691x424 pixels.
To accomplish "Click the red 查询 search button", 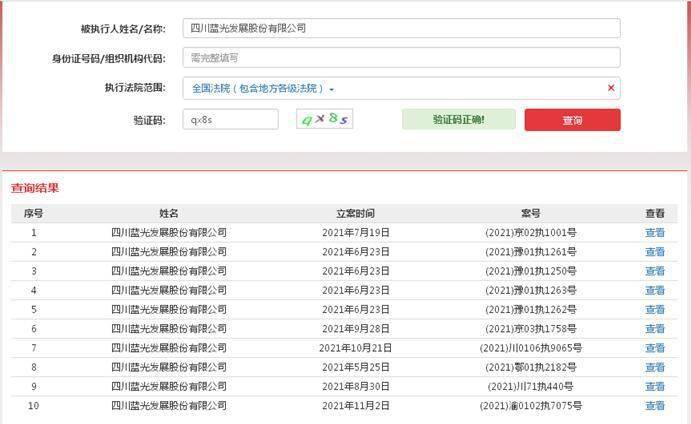I will click(572, 120).
